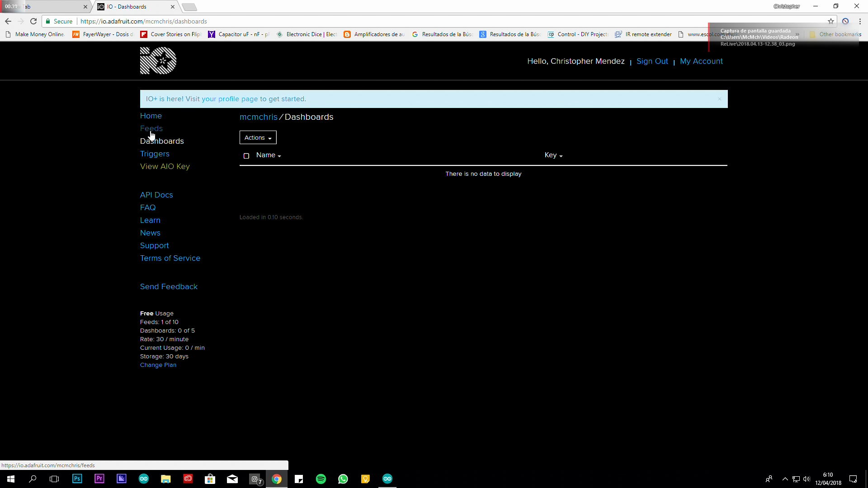
Task: Open a new browser tab
Action: [x=189, y=7]
